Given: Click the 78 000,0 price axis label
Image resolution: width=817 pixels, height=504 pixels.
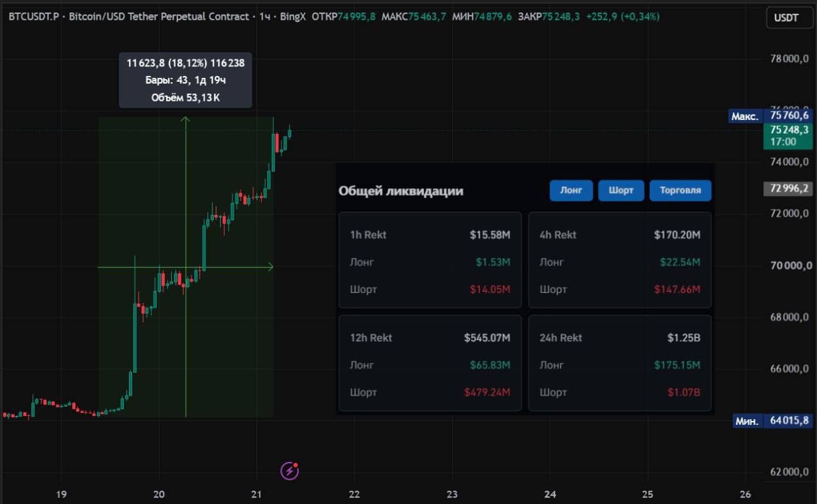Looking at the screenshot, I should tap(789, 59).
